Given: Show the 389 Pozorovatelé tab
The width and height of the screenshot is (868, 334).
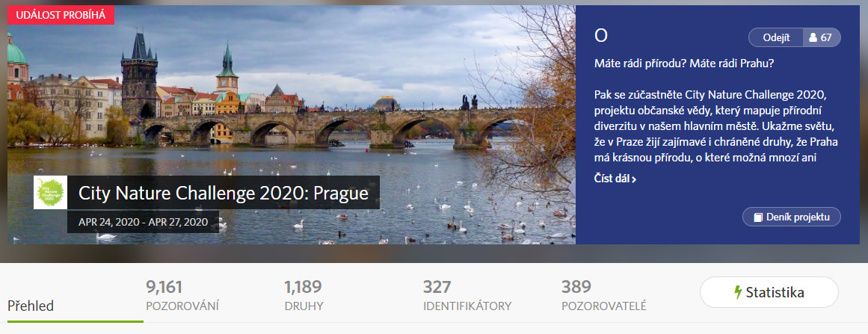Looking at the screenshot, I should (604, 296).
